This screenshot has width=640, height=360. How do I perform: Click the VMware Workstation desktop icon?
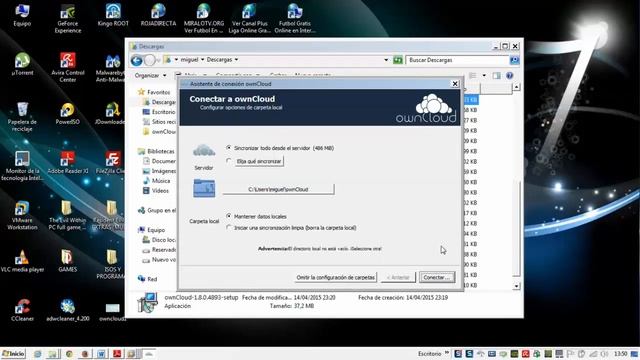coord(22,216)
